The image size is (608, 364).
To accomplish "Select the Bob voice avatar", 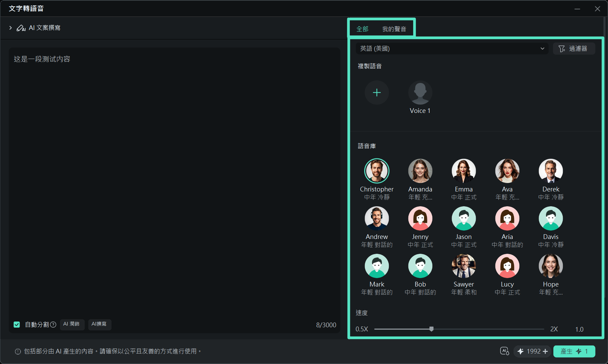I will (x=420, y=266).
